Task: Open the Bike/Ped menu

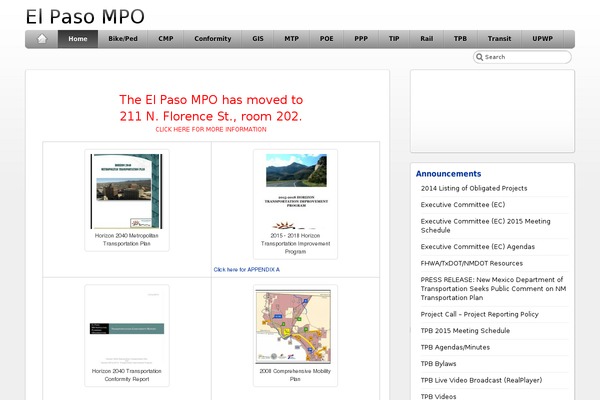Action: pos(123,39)
